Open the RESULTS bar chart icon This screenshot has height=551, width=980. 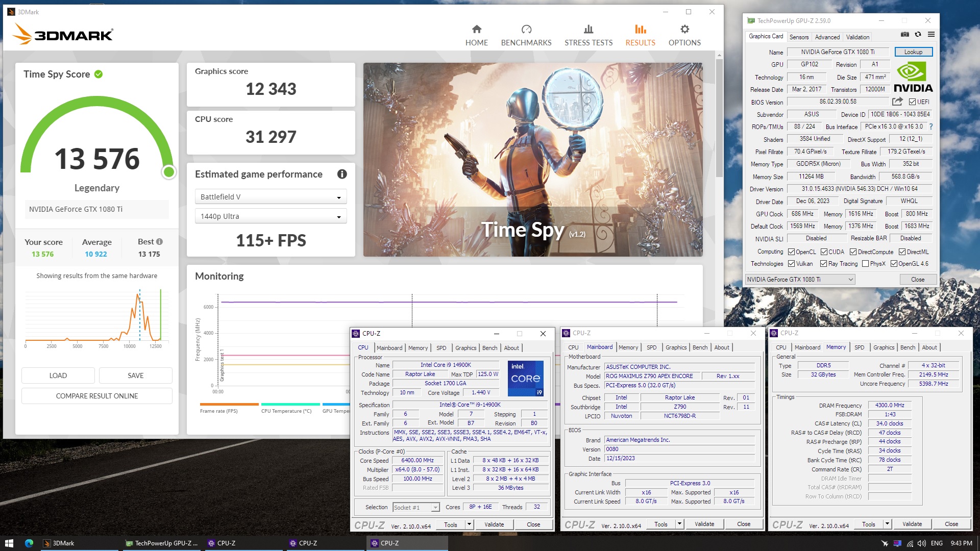(640, 29)
